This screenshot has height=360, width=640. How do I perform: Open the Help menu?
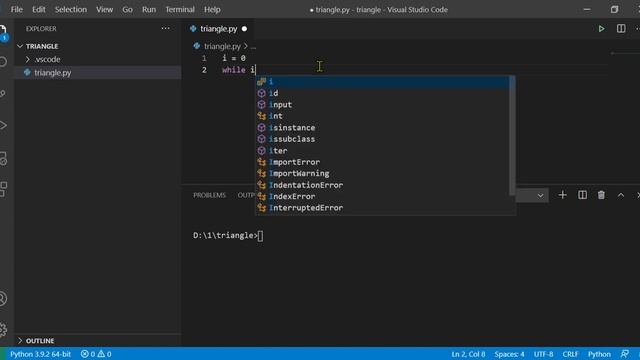(x=212, y=9)
